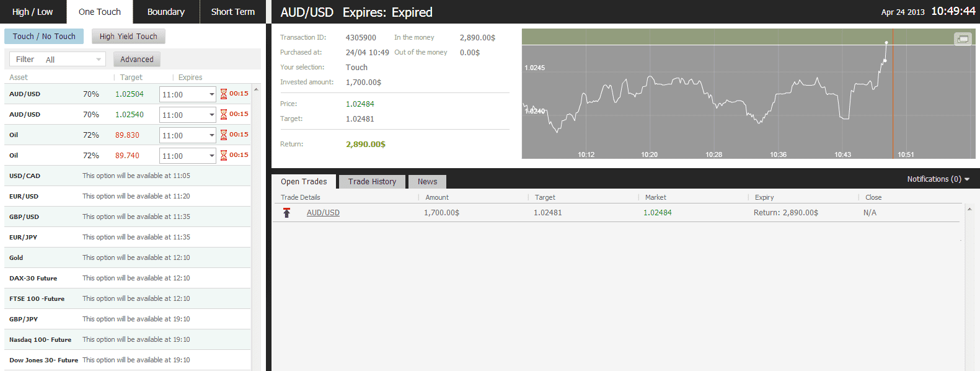Expand the Notifications (0) menu
This screenshot has height=371, width=980.
click(x=938, y=179)
